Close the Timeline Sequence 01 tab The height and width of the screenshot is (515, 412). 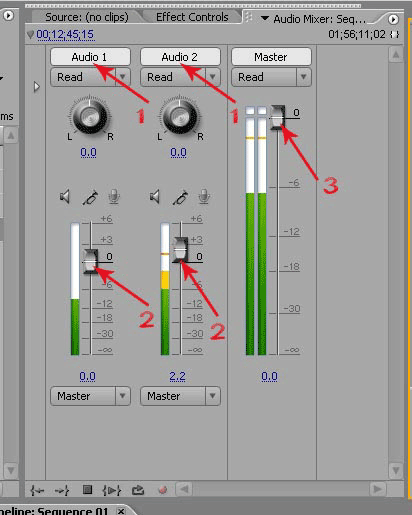click(121, 511)
